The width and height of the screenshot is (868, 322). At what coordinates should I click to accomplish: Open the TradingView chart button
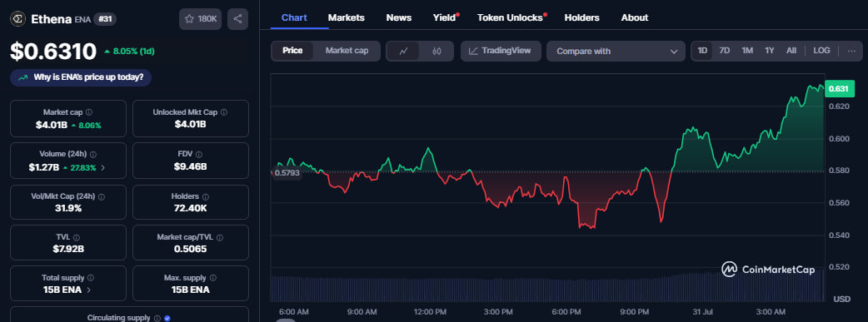(x=501, y=51)
